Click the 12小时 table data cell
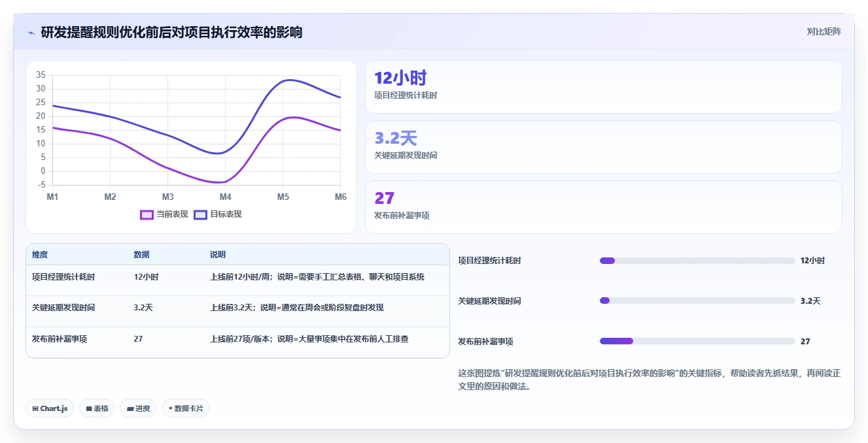The height and width of the screenshot is (443, 868). (x=146, y=277)
